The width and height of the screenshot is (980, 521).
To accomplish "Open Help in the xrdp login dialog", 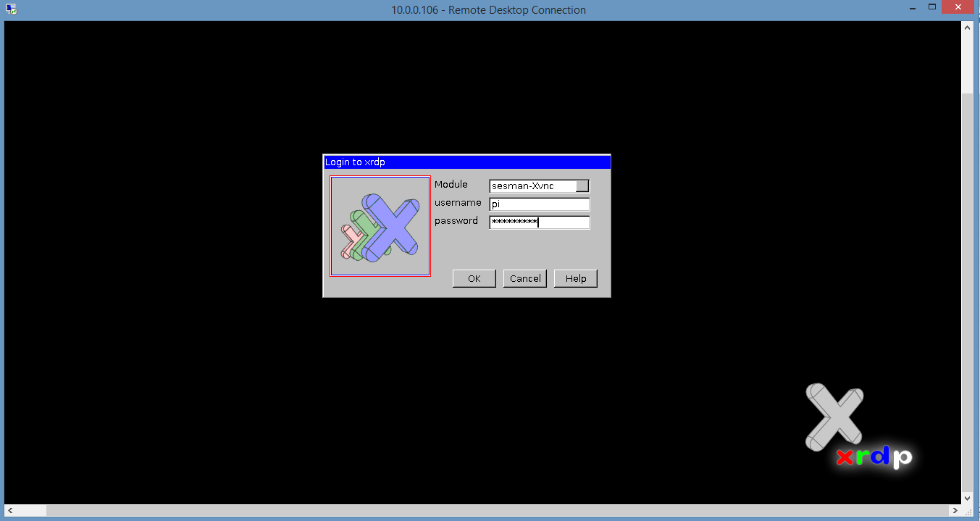I will point(576,278).
